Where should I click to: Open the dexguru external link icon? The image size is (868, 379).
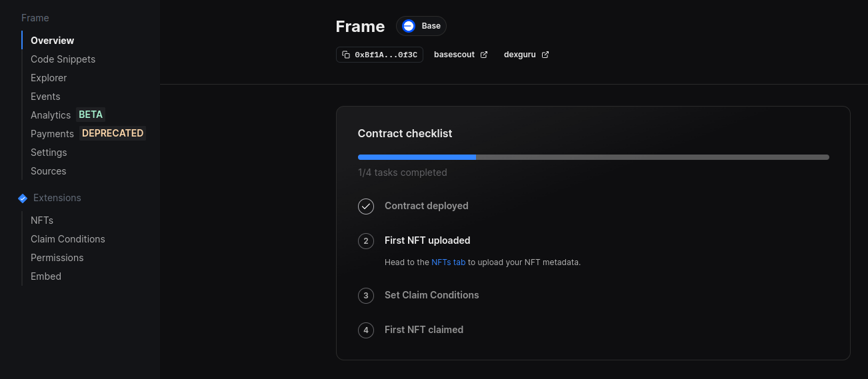tap(545, 55)
